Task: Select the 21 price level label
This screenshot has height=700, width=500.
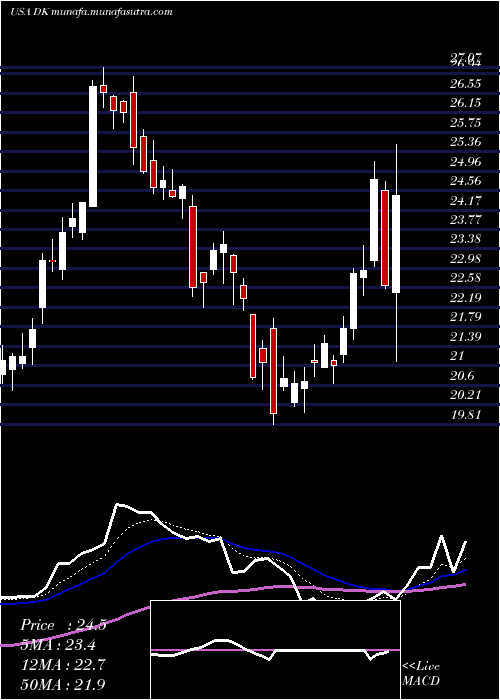Action: tap(457, 356)
